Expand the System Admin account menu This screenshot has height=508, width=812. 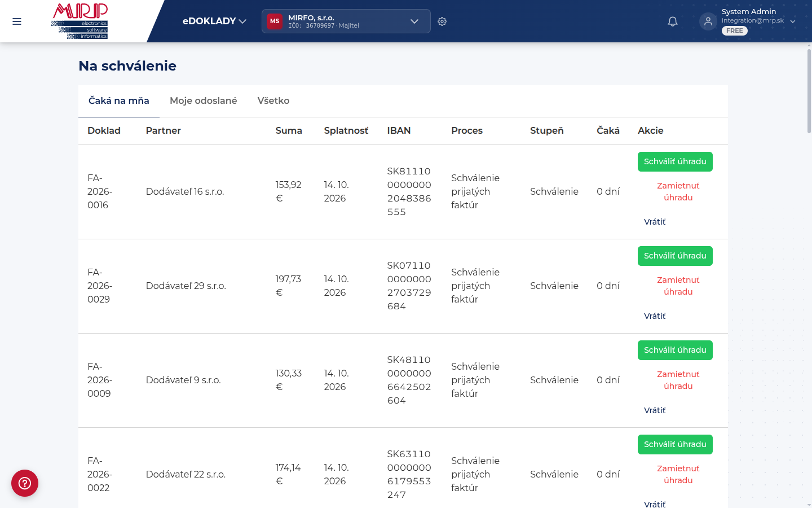[x=758, y=21]
